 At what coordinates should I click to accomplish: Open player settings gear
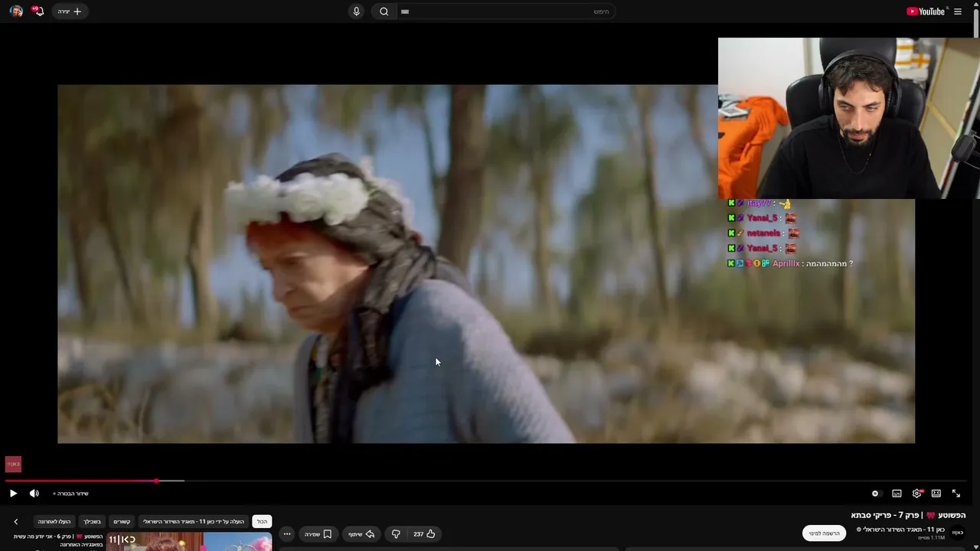point(916,494)
